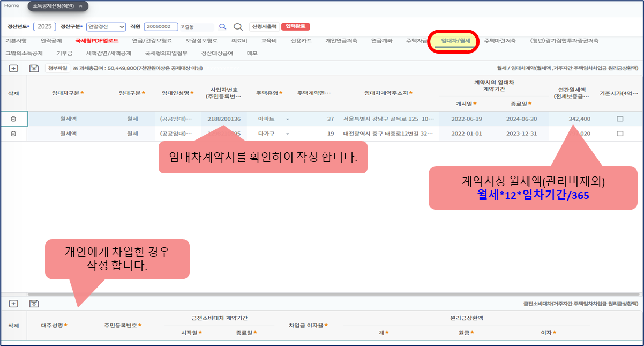Open 그밖의소득공제 tab
Screen dimensions: 644x346
click(x=24, y=53)
